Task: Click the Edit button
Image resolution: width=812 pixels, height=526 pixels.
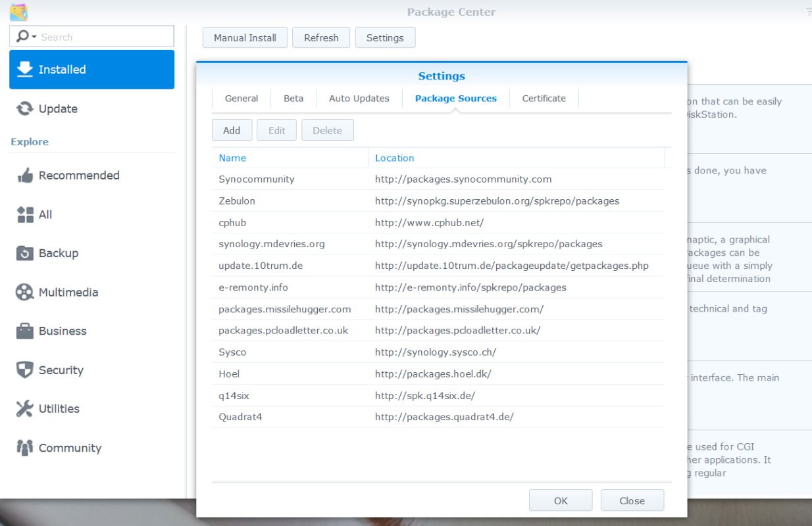Action: click(277, 130)
